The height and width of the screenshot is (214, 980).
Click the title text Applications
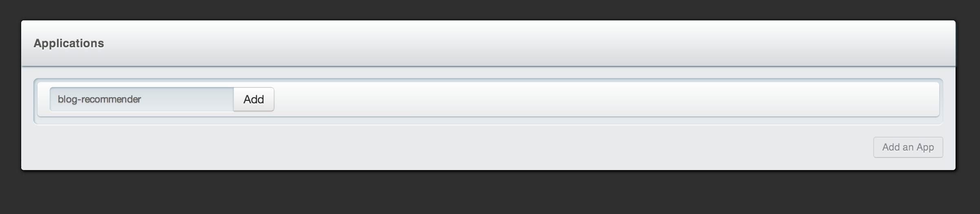(x=69, y=43)
